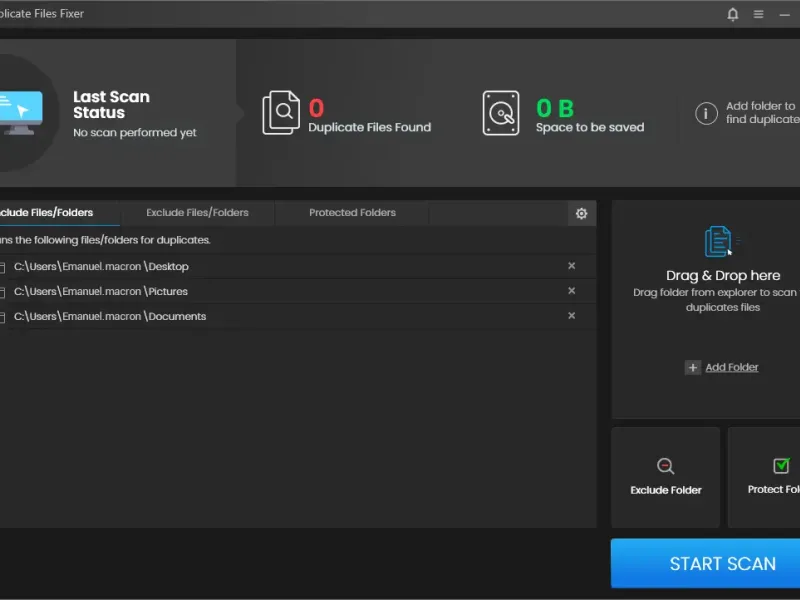Start scanning with the START SCAN button
The height and width of the screenshot is (600, 800).
706,564
